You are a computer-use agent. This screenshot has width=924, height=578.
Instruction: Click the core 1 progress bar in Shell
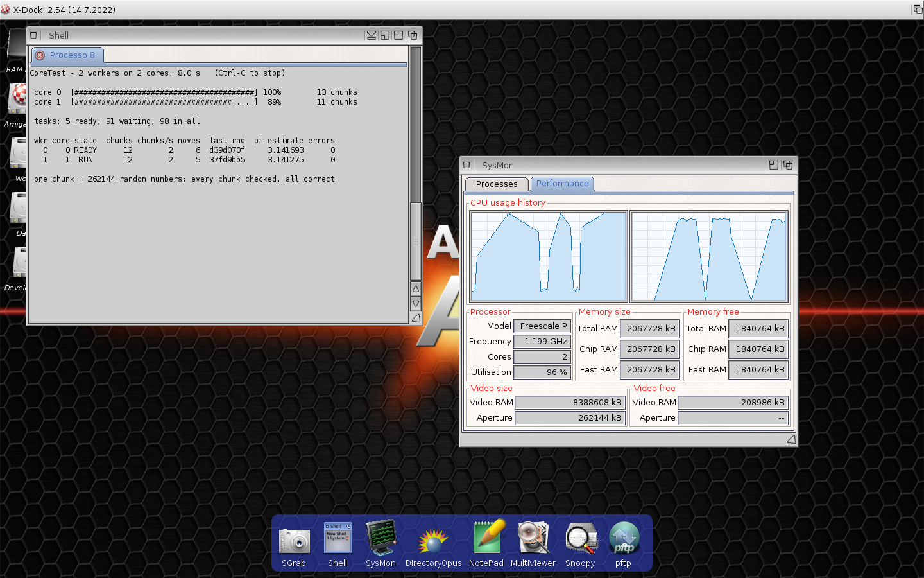(164, 102)
